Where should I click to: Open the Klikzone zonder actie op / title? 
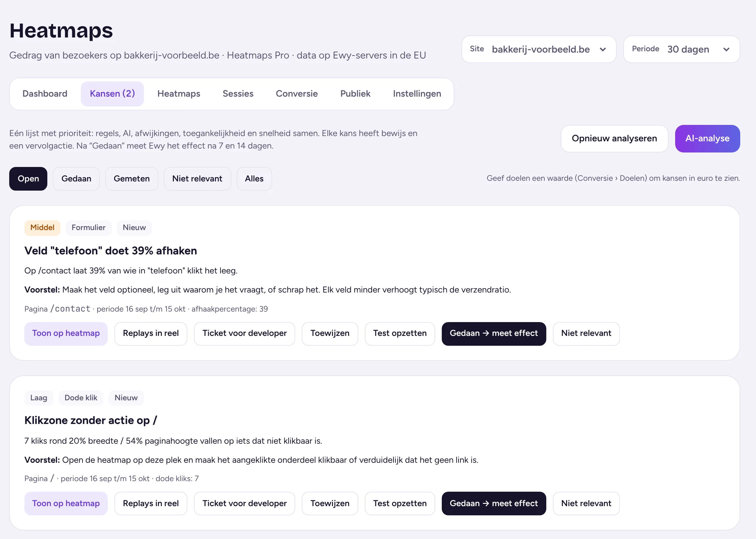(x=91, y=420)
